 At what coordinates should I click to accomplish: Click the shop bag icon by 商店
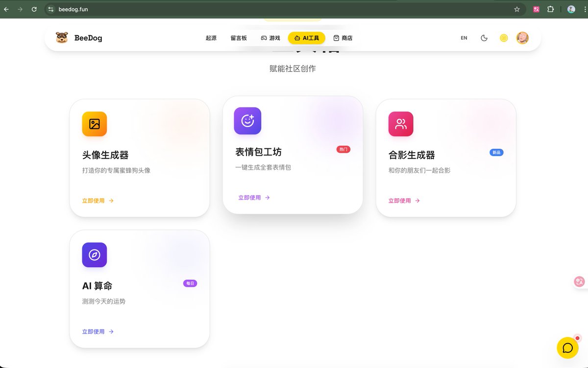tap(336, 38)
